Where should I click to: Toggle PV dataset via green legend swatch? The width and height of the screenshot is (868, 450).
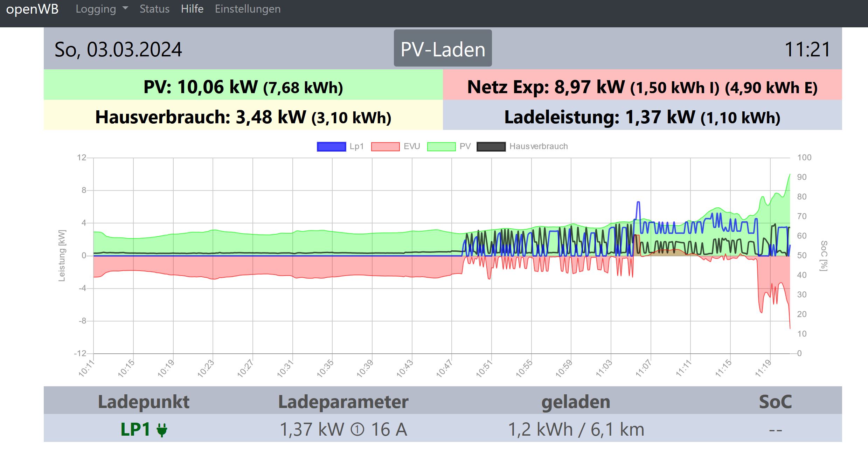[441, 147]
